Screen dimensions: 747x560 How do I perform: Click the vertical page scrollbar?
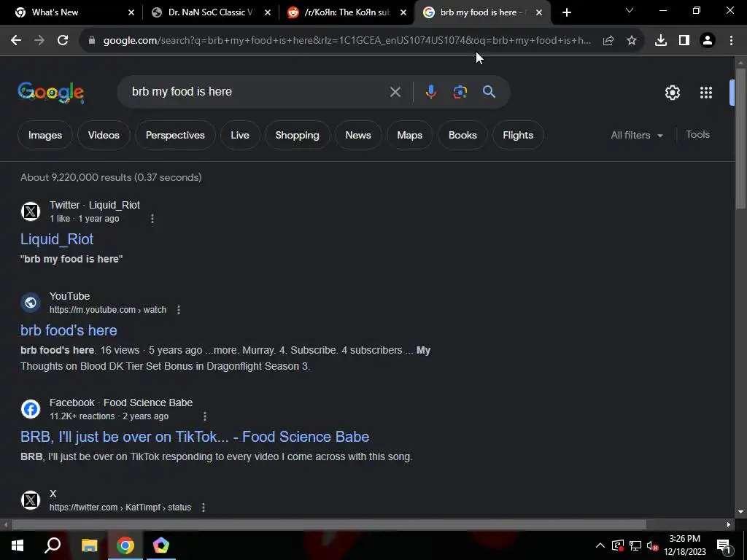click(740, 138)
